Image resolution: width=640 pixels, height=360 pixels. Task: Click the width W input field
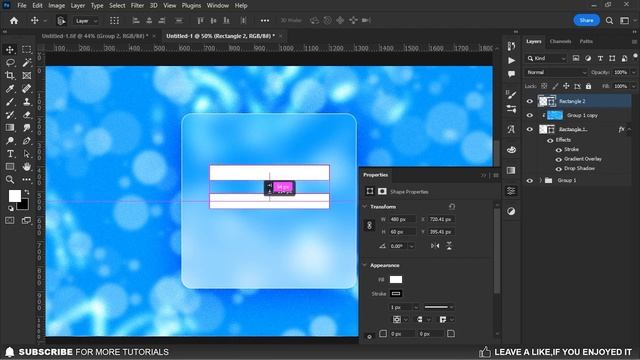pyautogui.click(x=402, y=220)
